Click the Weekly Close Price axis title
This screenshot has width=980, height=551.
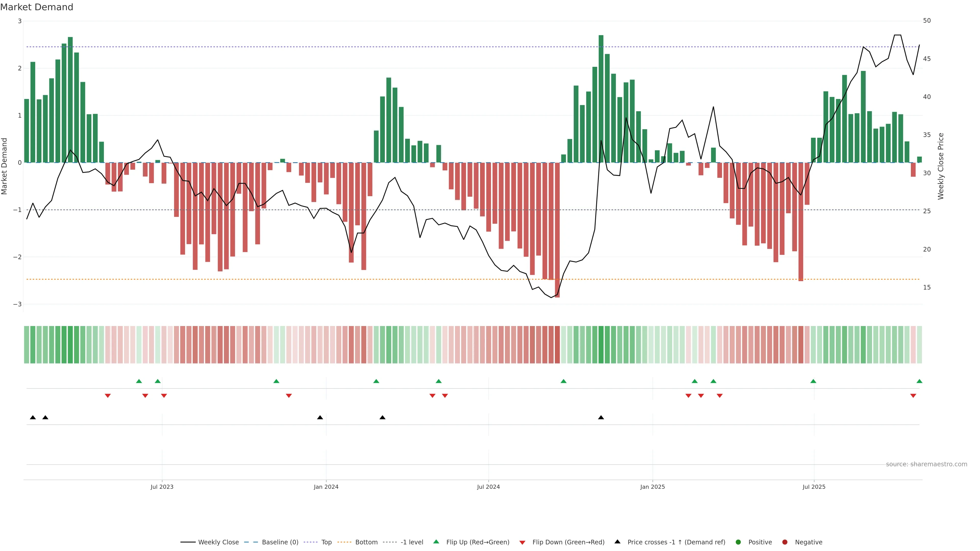(x=941, y=166)
